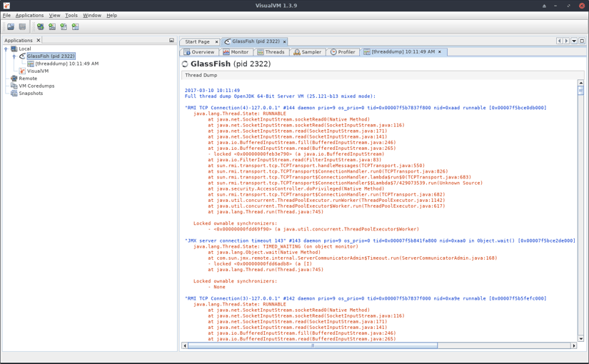Click the GlassFish fish icon in Applications tree
589x364 pixels.
click(x=22, y=56)
